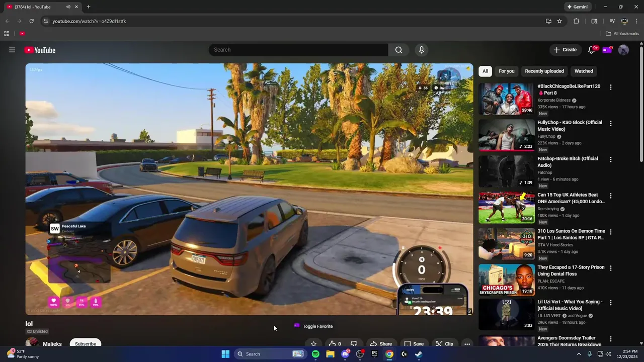Click the purple extension icon beside notifications

pos(607,50)
